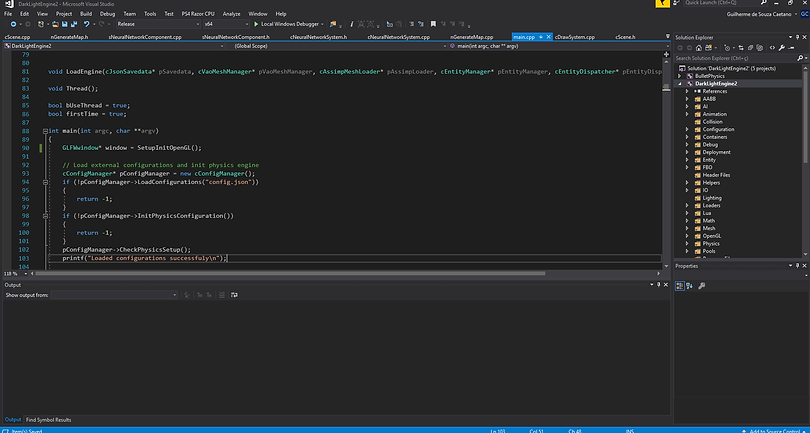Open the Debug menu
The width and height of the screenshot is (810, 433).
coord(107,14)
